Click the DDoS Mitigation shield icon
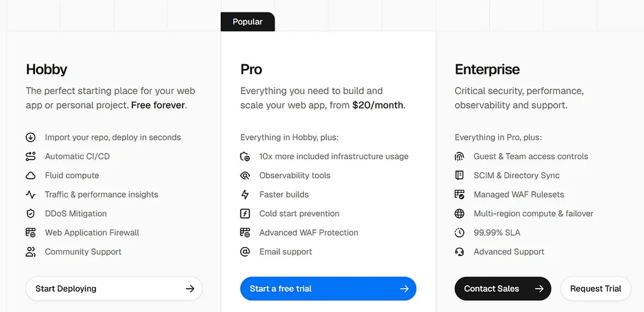 [x=30, y=214]
